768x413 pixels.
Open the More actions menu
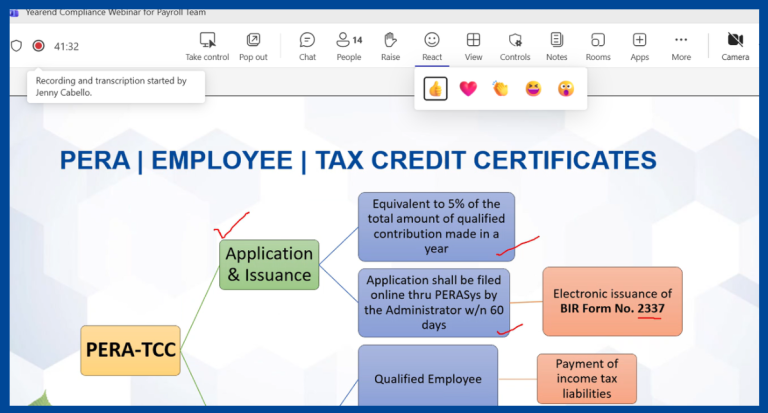(x=681, y=45)
